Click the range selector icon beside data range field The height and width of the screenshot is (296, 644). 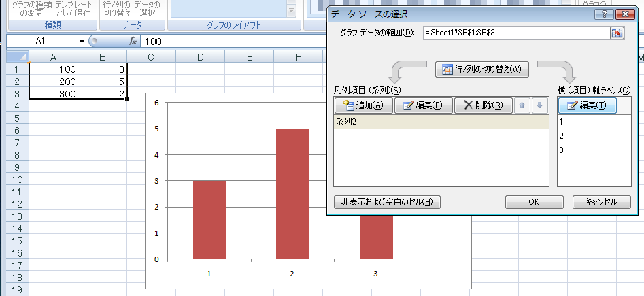(x=617, y=33)
